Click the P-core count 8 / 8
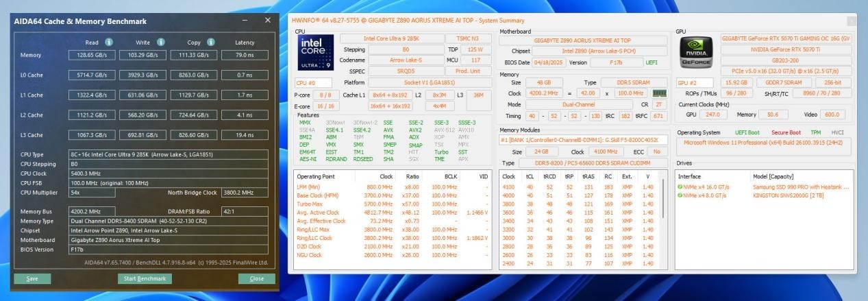The height and width of the screenshot is (301, 868). click(325, 95)
